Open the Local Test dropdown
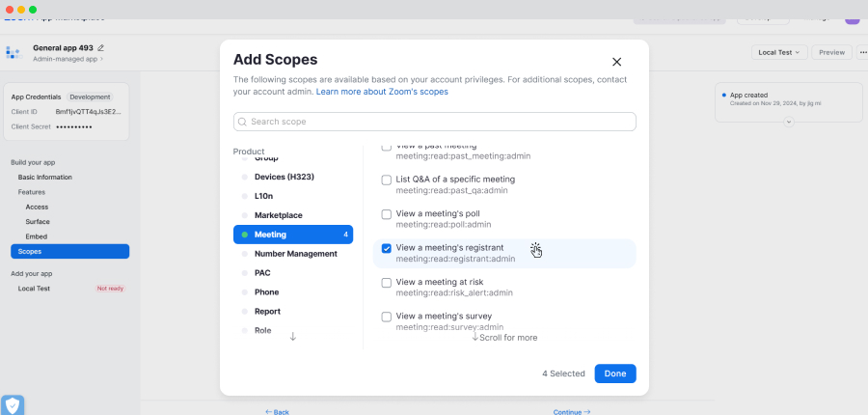868x415 pixels. (x=779, y=52)
